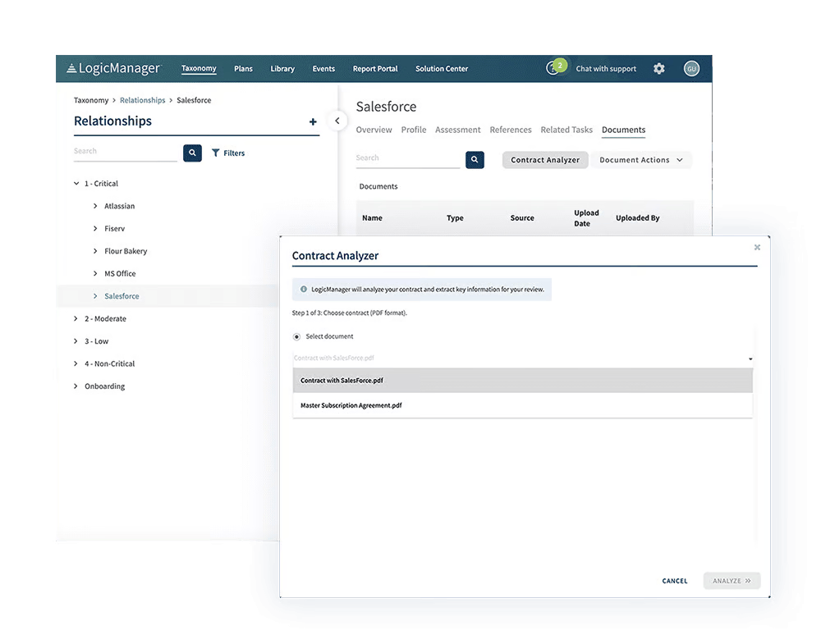Click the ANALYZE button
The image size is (821, 644).
point(732,581)
